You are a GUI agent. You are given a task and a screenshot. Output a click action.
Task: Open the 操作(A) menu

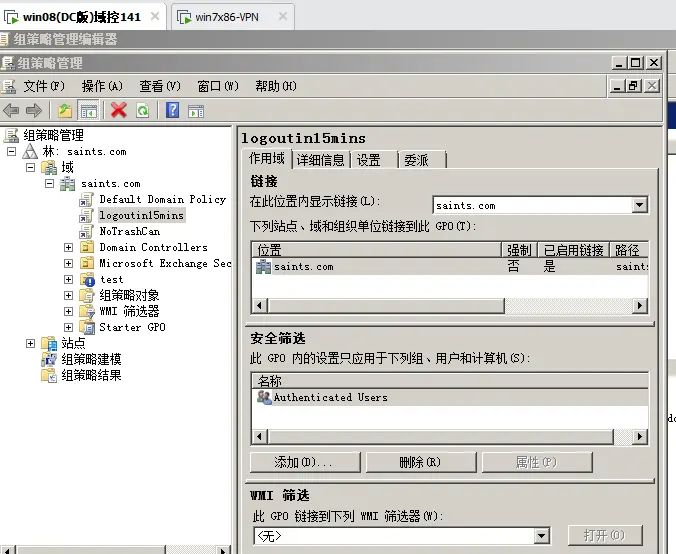click(x=102, y=86)
